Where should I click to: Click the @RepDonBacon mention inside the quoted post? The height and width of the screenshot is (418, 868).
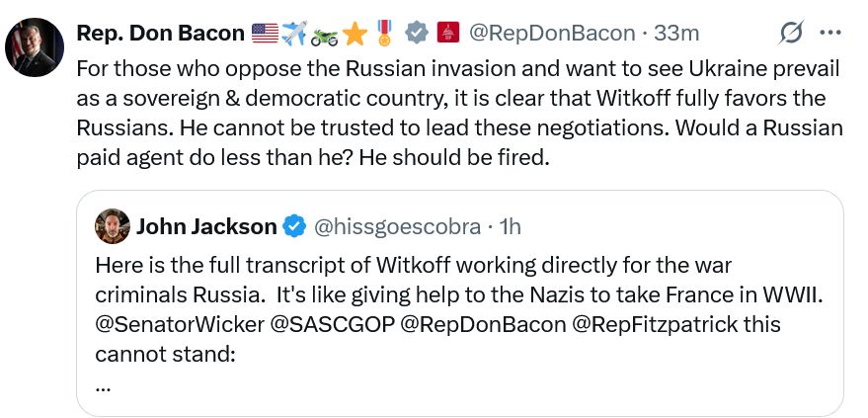click(x=483, y=325)
